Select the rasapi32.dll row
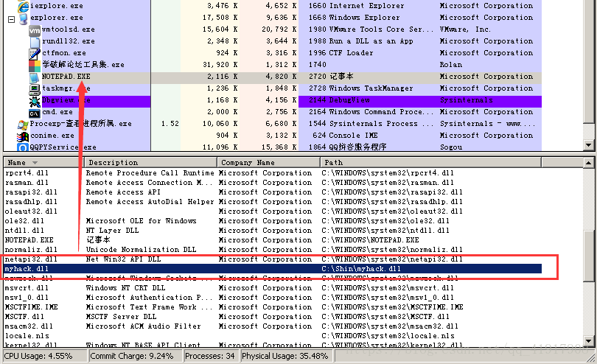Image resolution: width=597 pixels, height=364 pixels. pos(272,192)
